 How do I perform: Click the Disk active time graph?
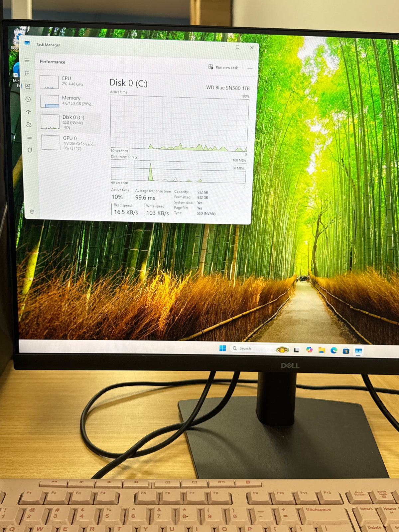[x=180, y=124]
